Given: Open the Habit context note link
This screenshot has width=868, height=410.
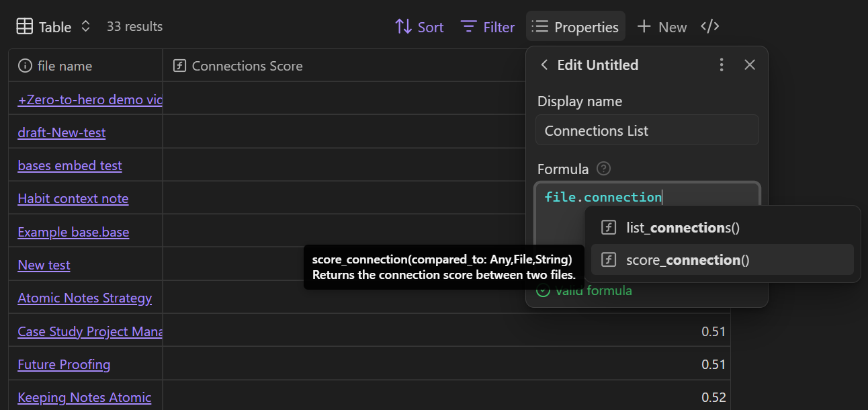Looking at the screenshot, I should click(x=73, y=198).
